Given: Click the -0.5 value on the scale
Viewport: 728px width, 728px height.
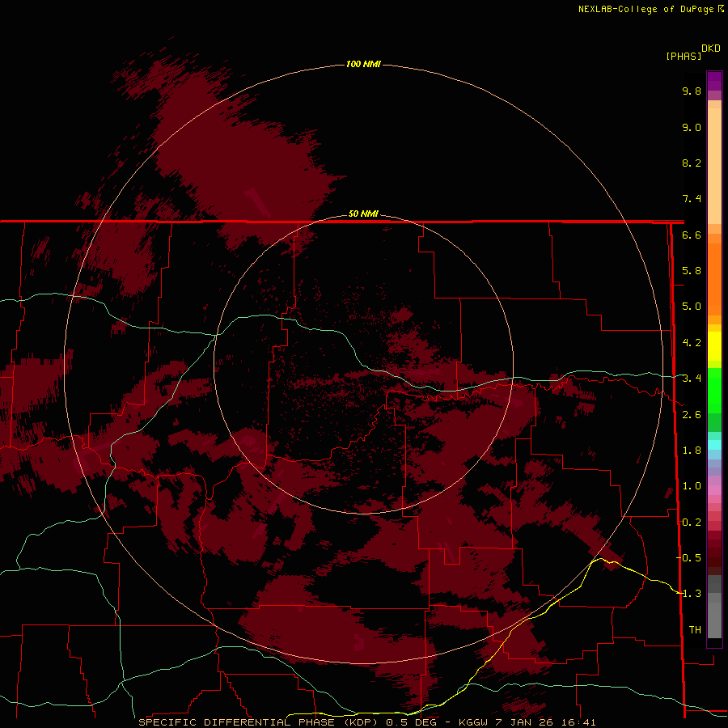Looking at the screenshot, I should (689, 557).
